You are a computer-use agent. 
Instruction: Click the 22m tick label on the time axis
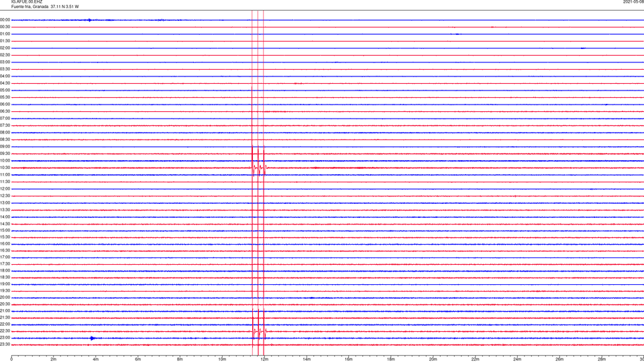(x=475, y=359)
